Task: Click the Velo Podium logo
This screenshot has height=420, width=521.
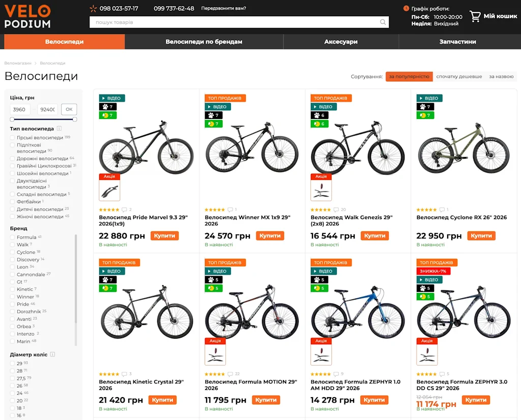Action: click(27, 16)
